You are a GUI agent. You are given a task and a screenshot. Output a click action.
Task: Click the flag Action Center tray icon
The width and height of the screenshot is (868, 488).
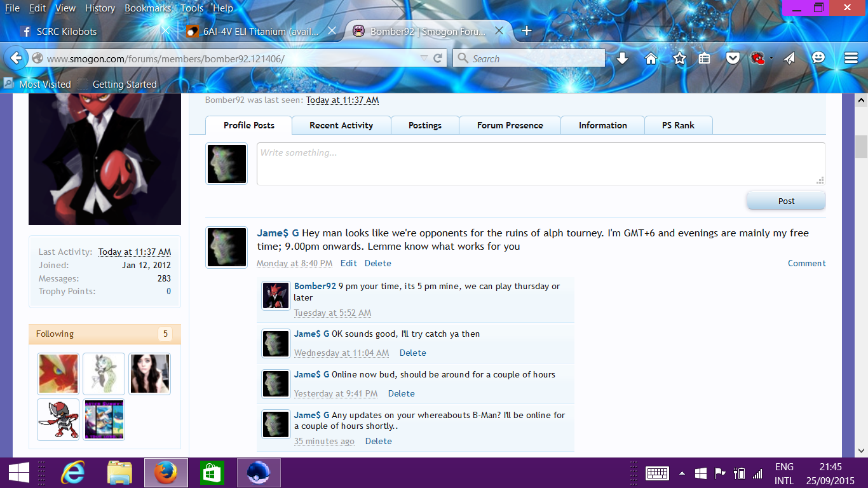coord(720,473)
